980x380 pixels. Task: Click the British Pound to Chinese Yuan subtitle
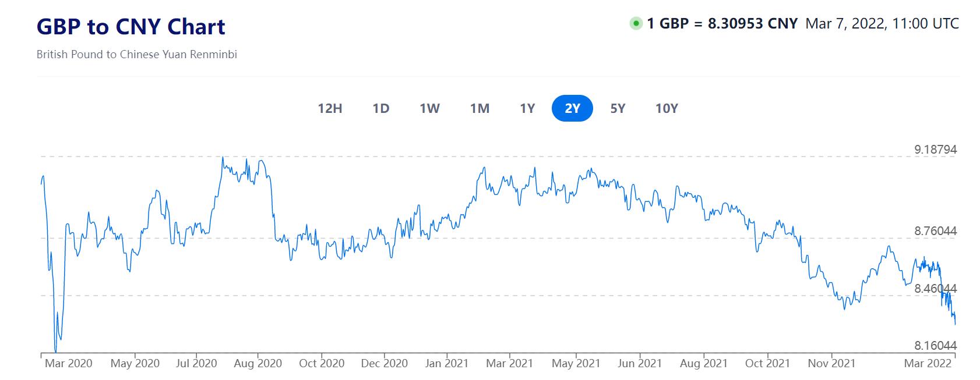pyautogui.click(x=136, y=54)
